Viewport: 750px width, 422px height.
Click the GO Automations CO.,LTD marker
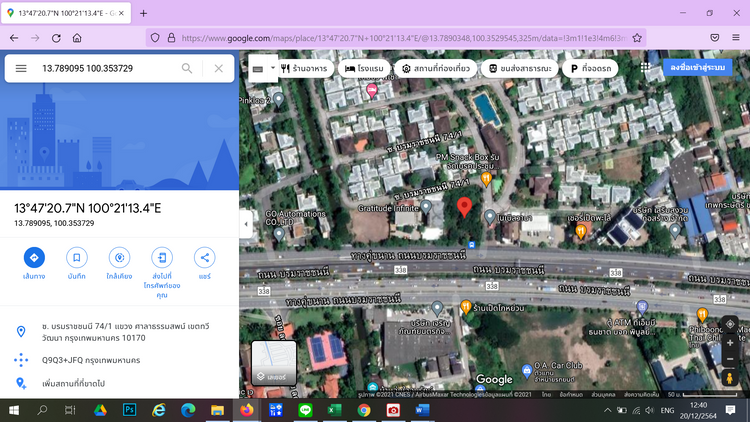(x=279, y=234)
